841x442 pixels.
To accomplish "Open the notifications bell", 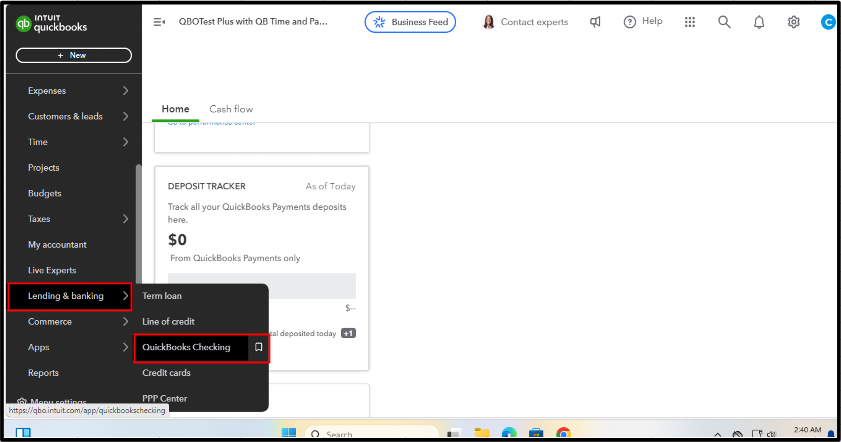I will 759,22.
